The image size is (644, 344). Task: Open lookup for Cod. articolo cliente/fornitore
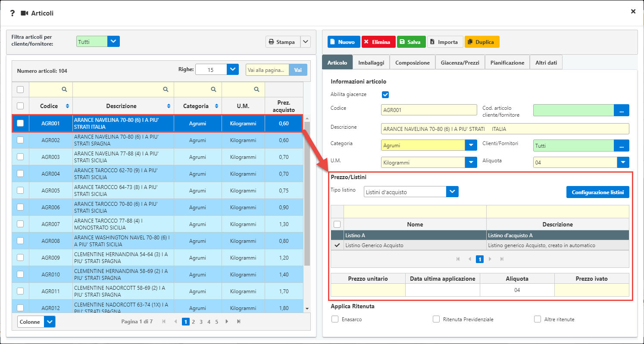(x=621, y=110)
